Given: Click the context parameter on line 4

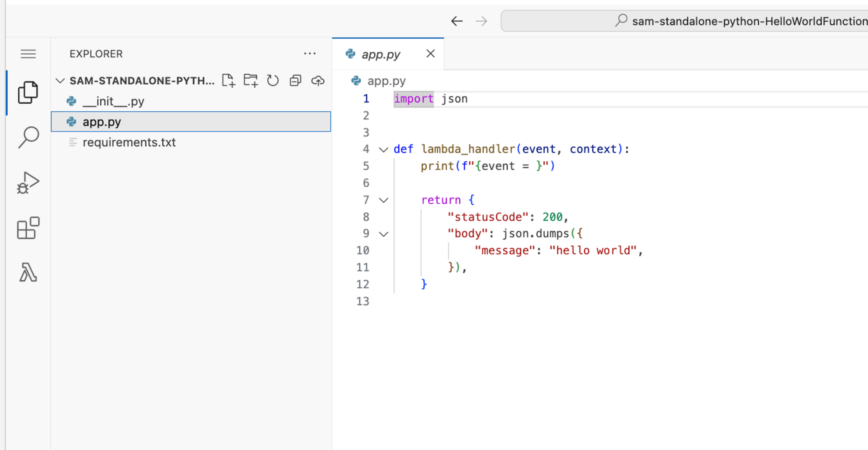Looking at the screenshot, I should [x=593, y=149].
